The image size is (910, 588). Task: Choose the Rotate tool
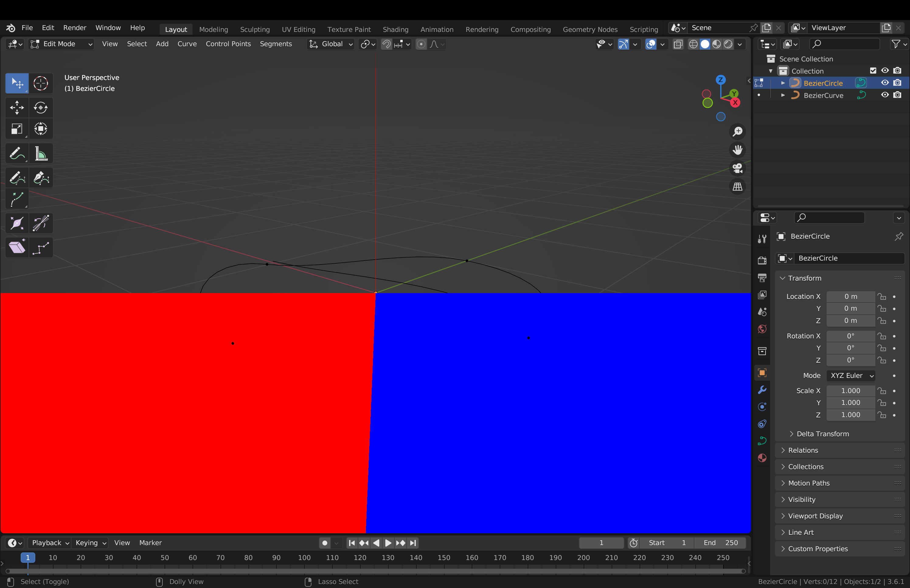(x=40, y=108)
